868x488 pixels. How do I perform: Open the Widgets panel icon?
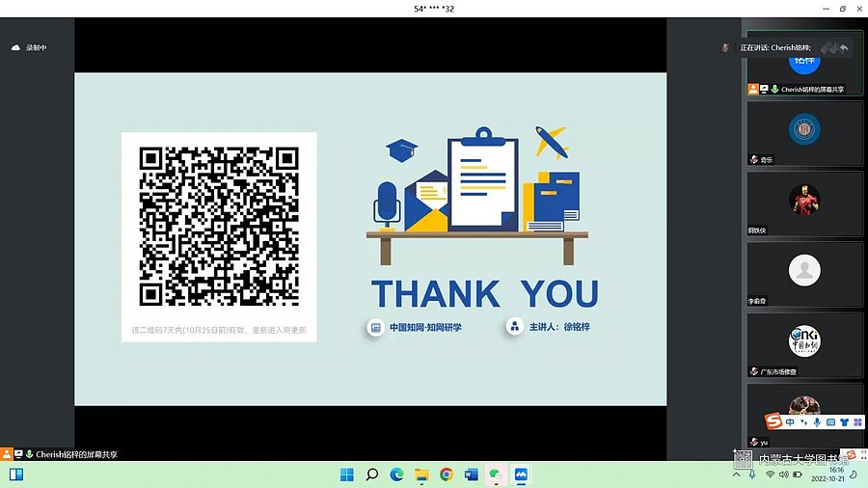coord(16,474)
